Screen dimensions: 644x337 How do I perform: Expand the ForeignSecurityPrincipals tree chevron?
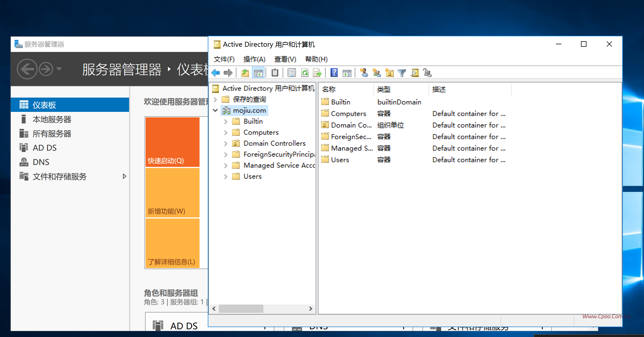pyautogui.click(x=226, y=154)
